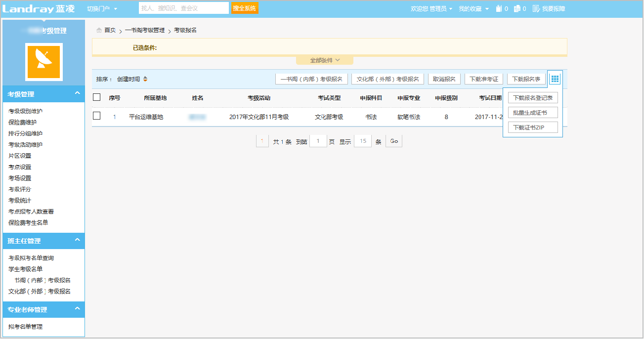Viewport: 644px width, 339px height.
Task: Collapse the 考级管理 sidebar section
Action: point(77,93)
